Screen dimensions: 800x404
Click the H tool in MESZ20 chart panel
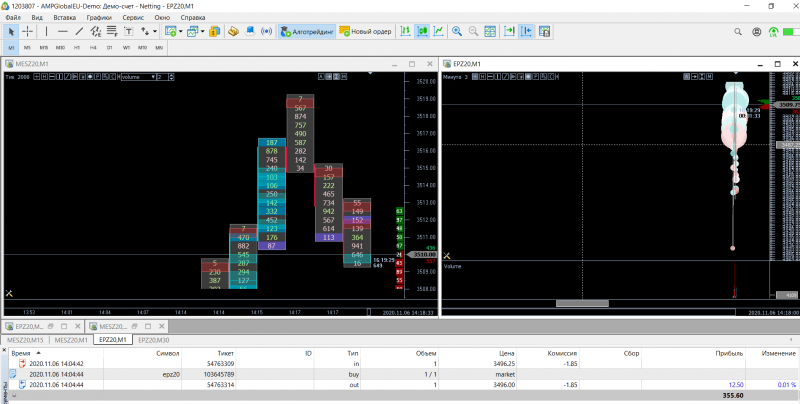coord(44,77)
